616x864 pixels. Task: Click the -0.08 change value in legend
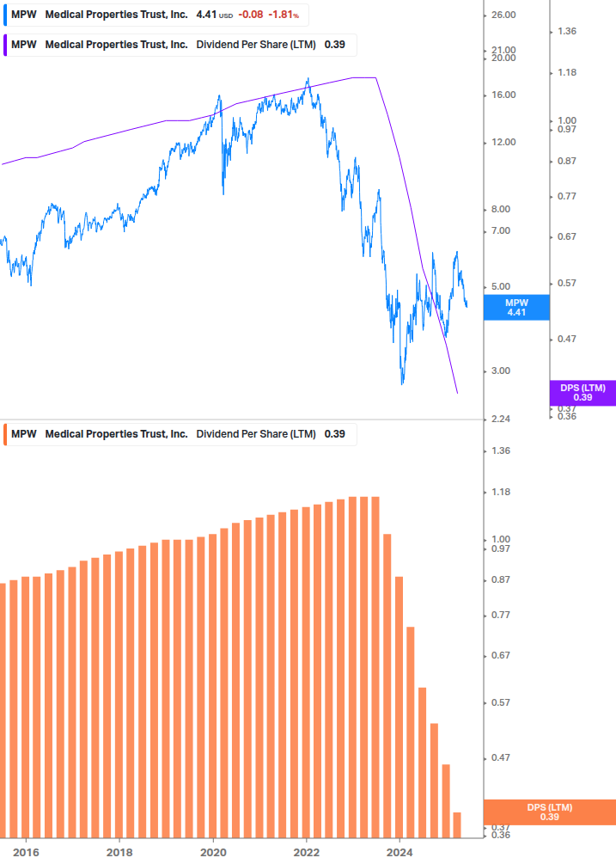251,15
